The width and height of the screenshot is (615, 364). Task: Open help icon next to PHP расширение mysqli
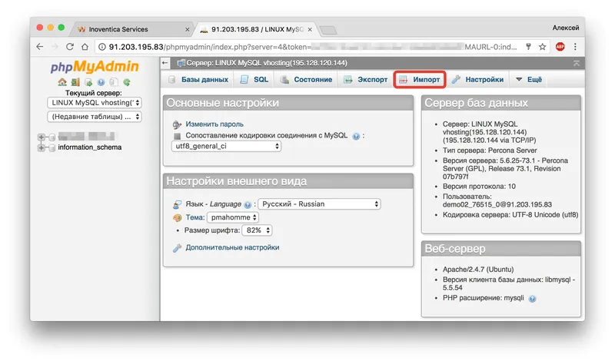click(532, 299)
